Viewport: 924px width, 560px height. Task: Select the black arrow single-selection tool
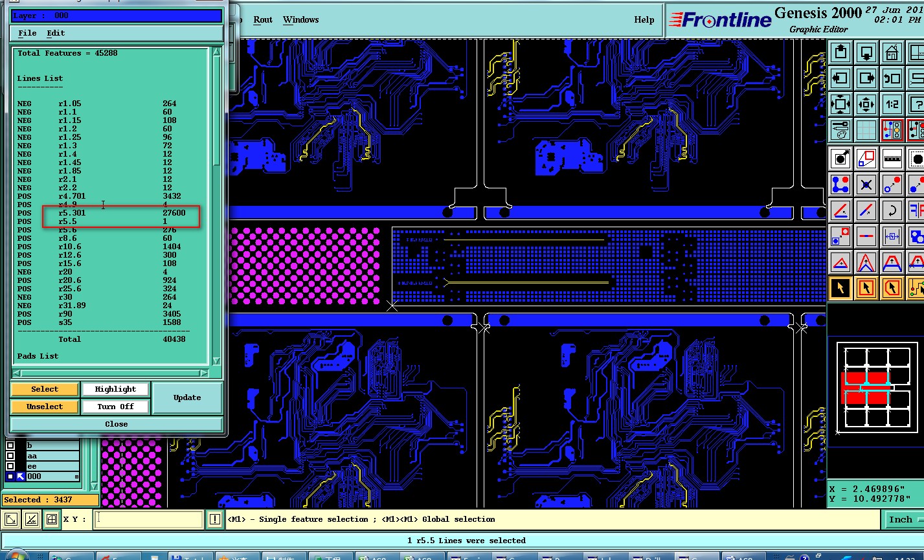point(840,288)
